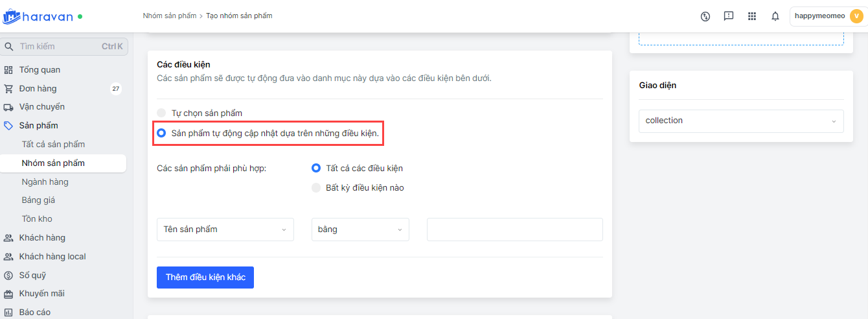868x319 pixels.
Task: Click Thêm điều kiện khác button
Action: click(205, 278)
